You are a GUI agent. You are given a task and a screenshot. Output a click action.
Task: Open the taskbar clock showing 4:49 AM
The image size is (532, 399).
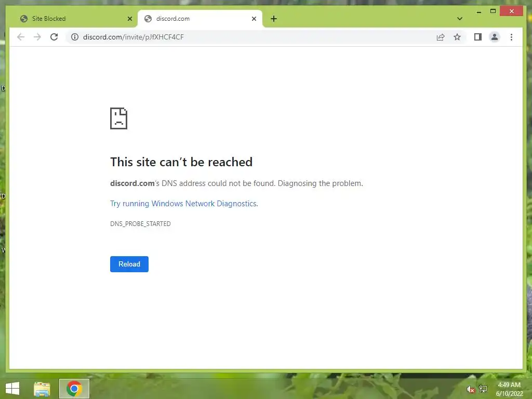pyautogui.click(x=509, y=389)
